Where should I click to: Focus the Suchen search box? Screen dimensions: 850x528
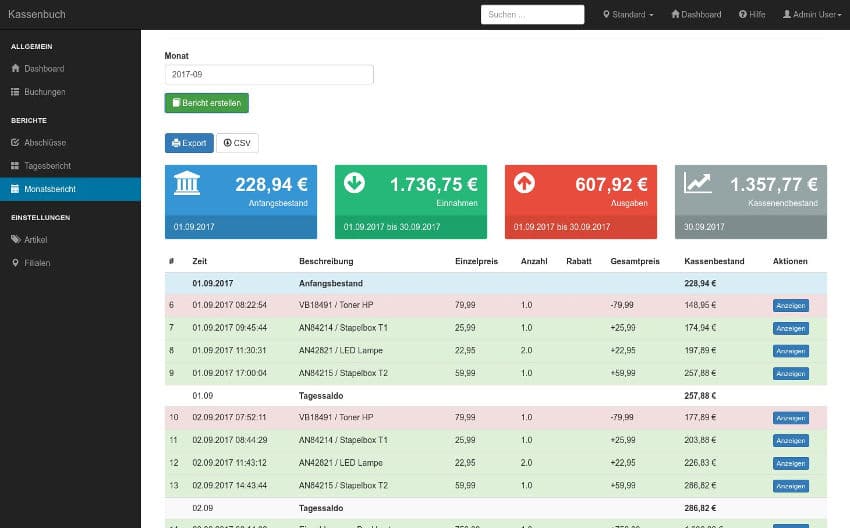pos(532,15)
